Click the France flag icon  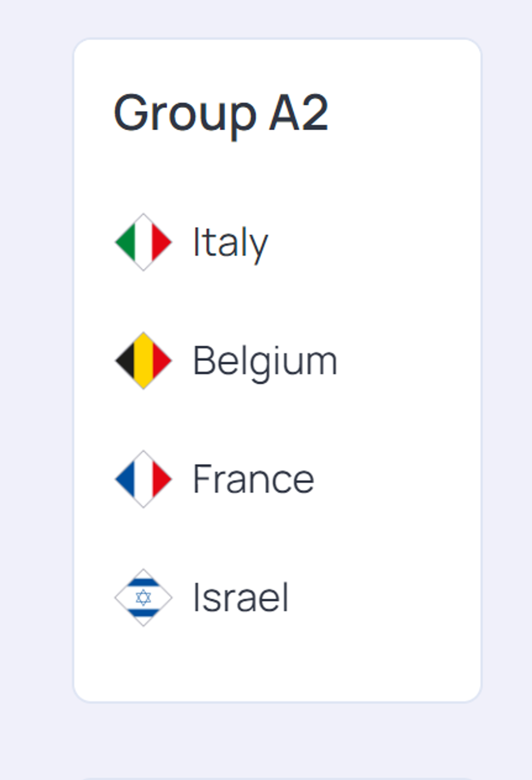pyautogui.click(x=143, y=479)
